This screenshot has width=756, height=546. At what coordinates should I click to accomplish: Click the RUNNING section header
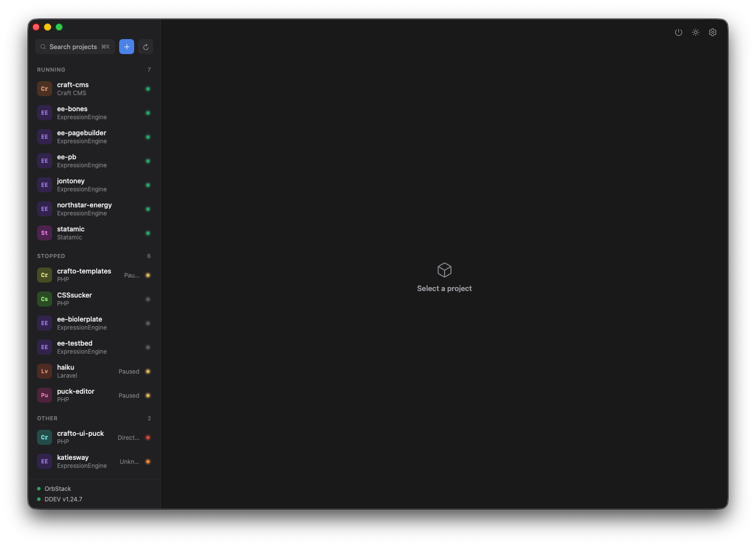pos(51,70)
